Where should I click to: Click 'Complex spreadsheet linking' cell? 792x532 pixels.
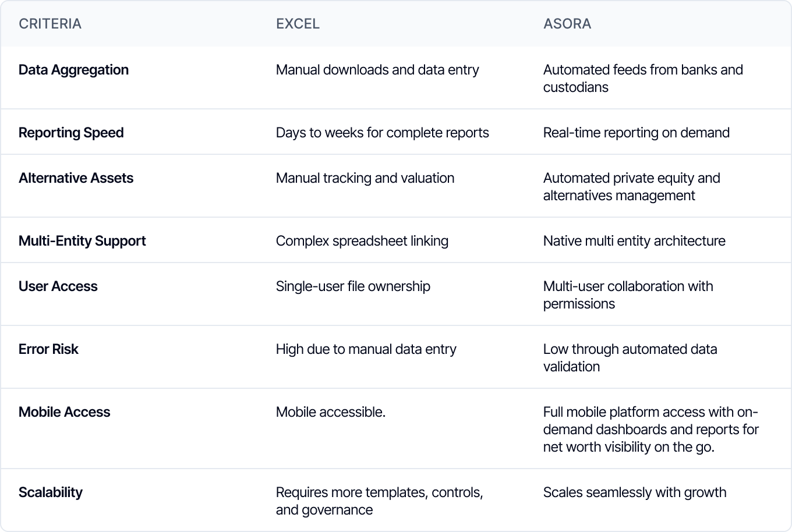pos(362,241)
